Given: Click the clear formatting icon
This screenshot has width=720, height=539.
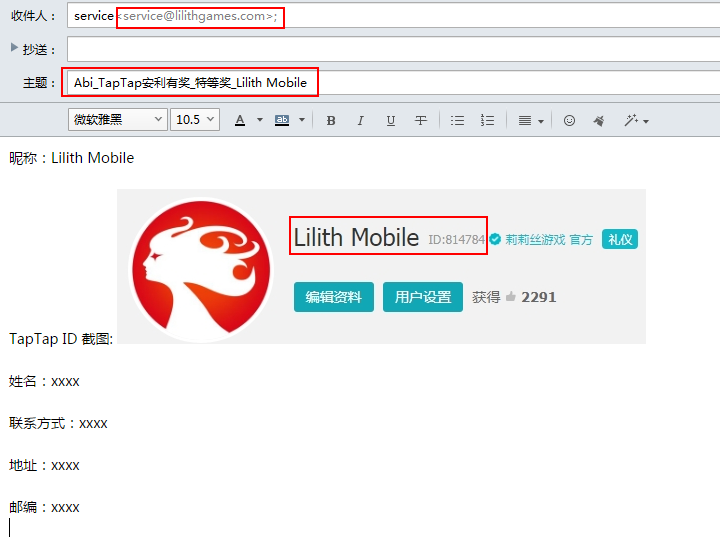Looking at the screenshot, I should tap(599, 120).
